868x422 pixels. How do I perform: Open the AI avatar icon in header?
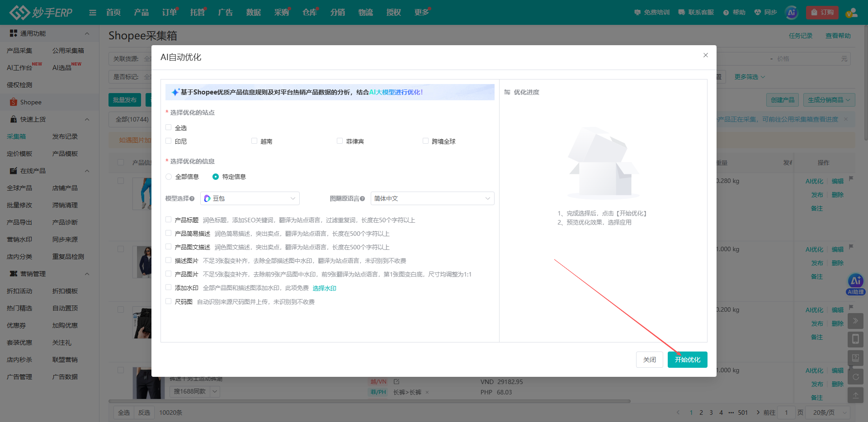tap(792, 13)
